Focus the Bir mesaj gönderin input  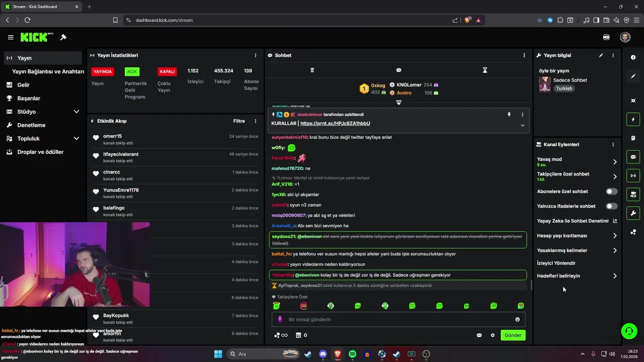pyautogui.click(x=398, y=319)
